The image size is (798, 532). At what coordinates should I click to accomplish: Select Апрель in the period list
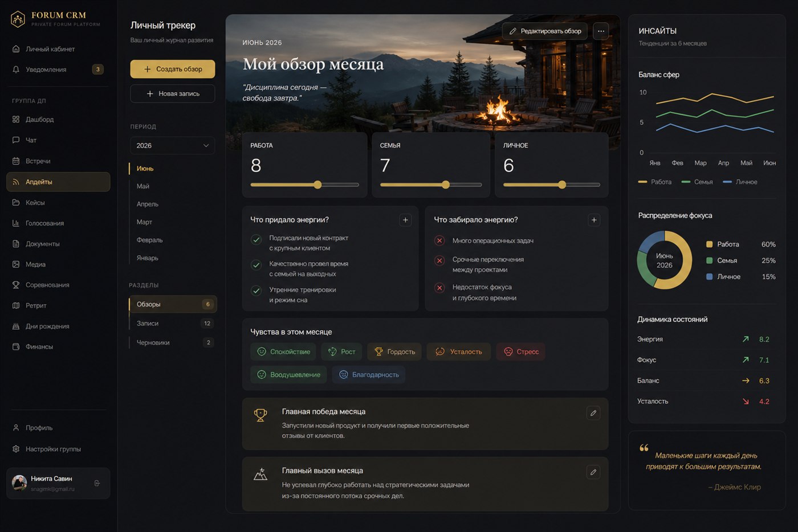click(x=148, y=204)
